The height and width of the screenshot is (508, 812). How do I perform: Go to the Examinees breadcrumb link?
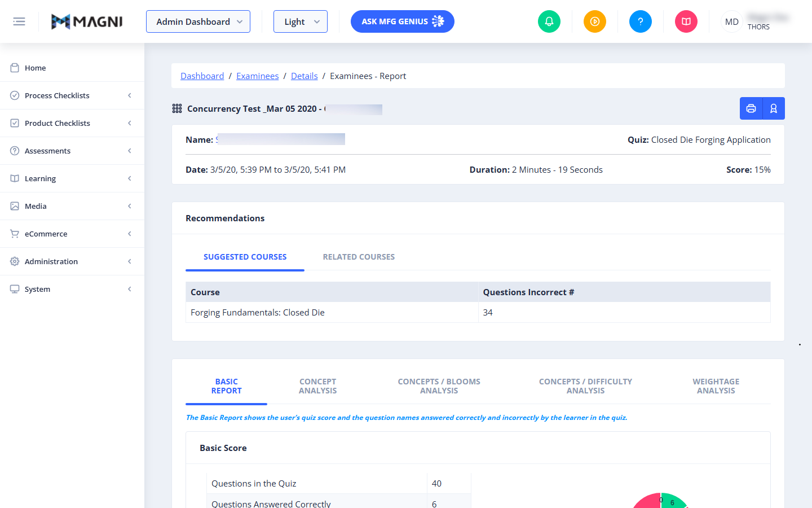257,76
